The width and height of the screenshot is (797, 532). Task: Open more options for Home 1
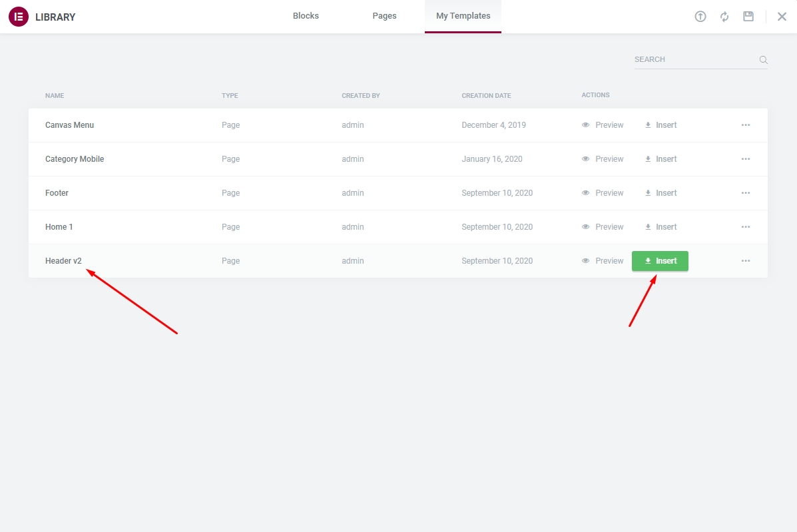pos(746,227)
